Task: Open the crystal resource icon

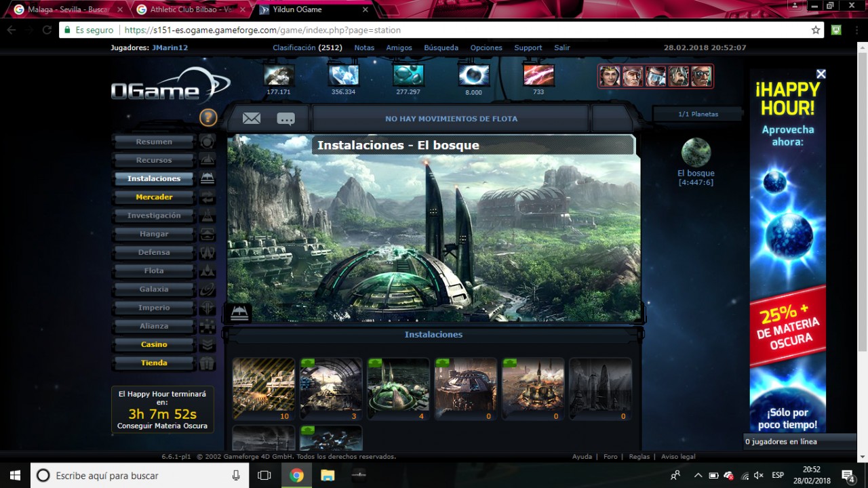Action: [x=343, y=75]
